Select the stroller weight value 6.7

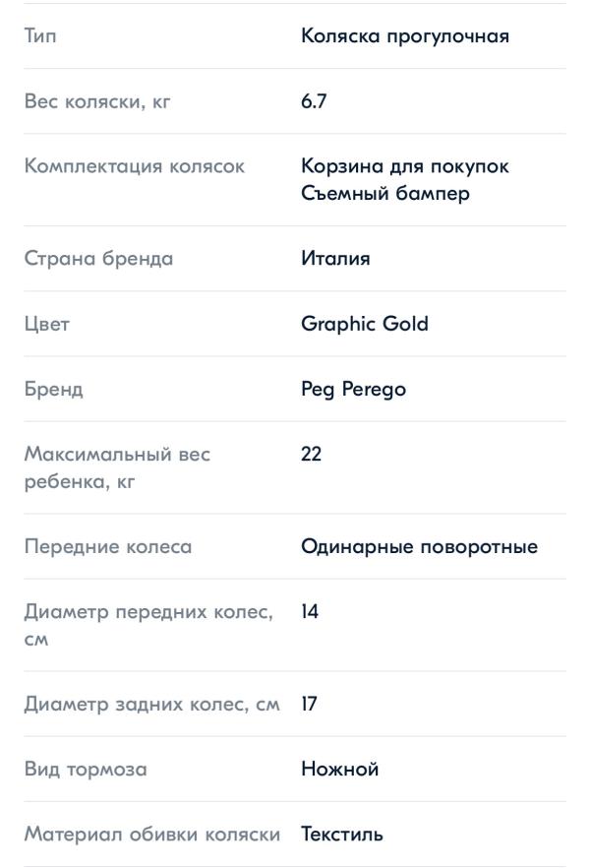tap(314, 101)
